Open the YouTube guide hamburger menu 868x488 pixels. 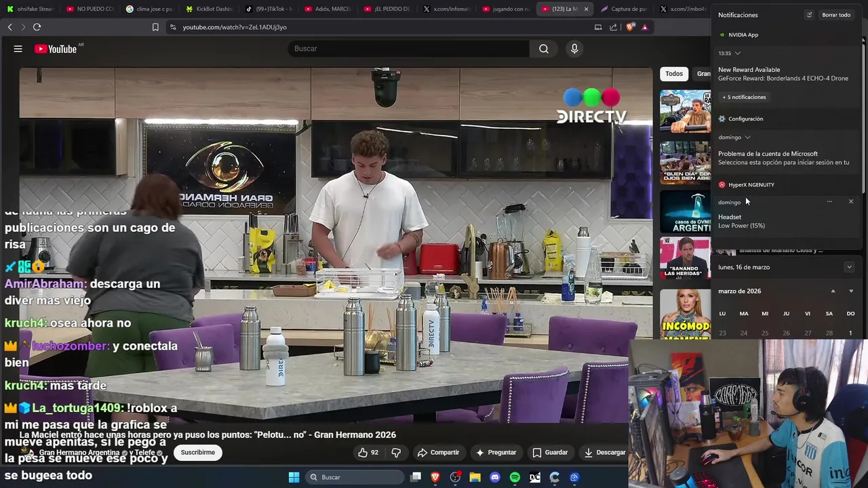click(18, 49)
